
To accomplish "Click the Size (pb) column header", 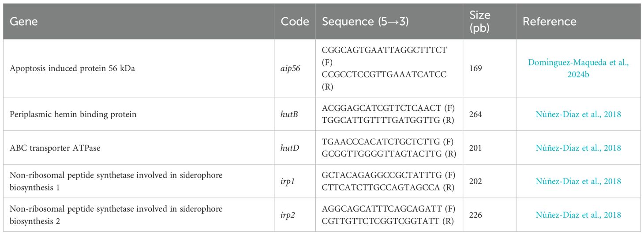I will click(480, 21).
